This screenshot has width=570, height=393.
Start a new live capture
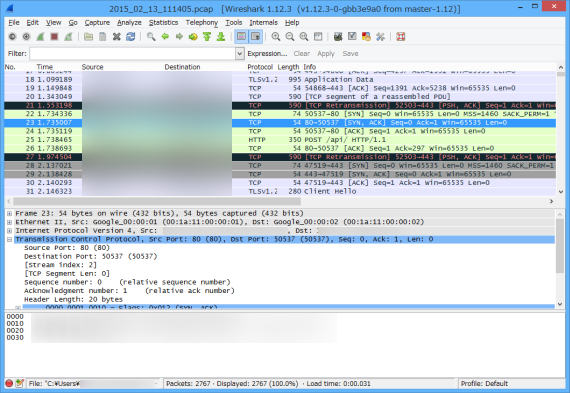[x=40, y=37]
